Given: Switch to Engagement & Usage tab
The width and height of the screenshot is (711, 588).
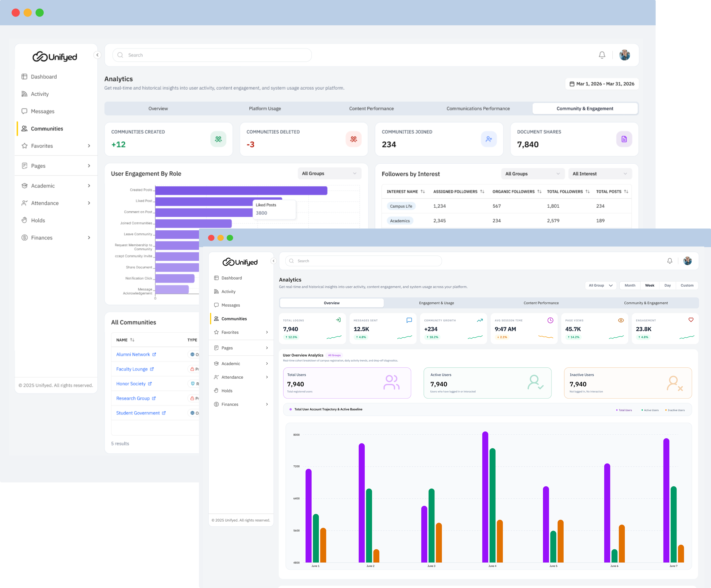Looking at the screenshot, I should 437,303.
